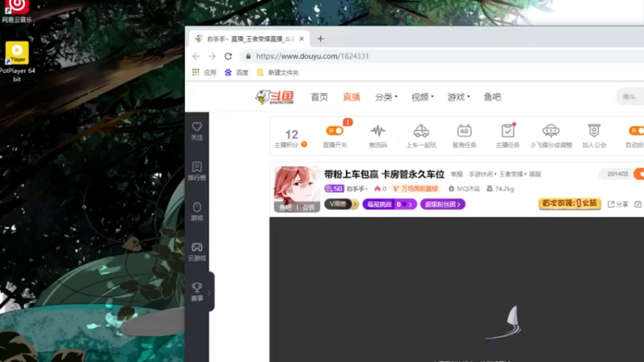Open the 百度 bookmark
644x362 pixels.
point(237,72)
